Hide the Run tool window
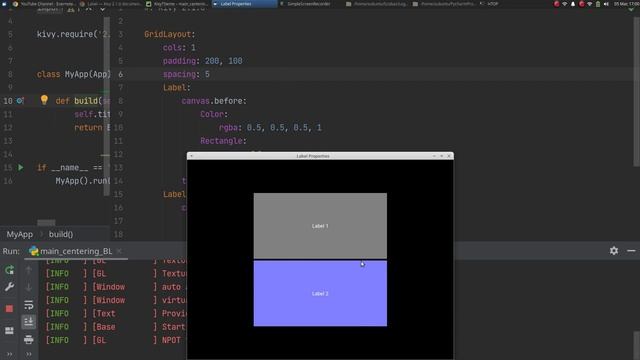 631,251
